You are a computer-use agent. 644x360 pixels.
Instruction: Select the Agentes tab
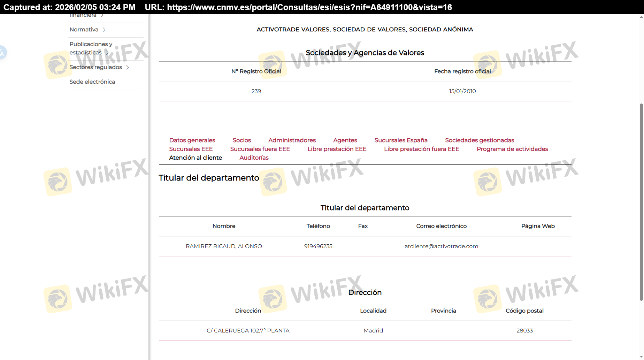[345, 140]
